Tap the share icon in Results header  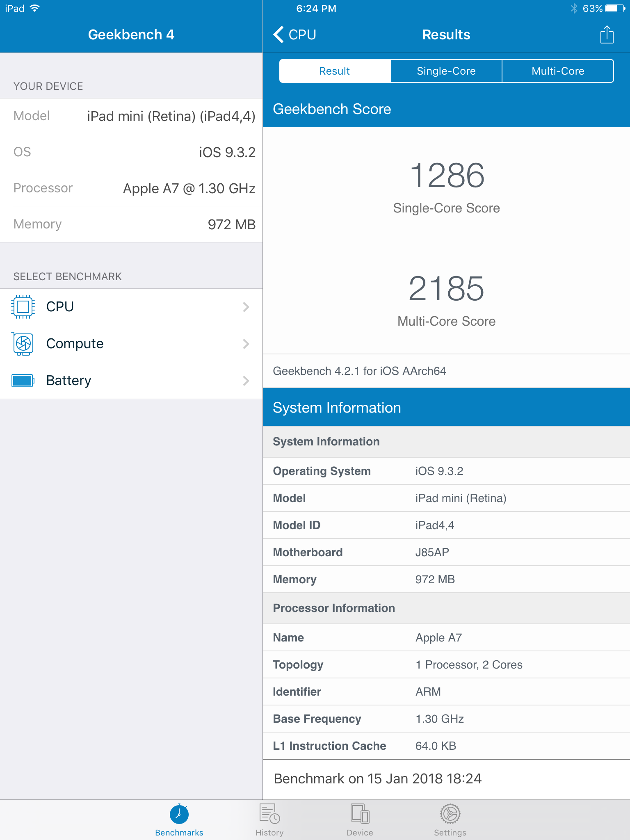pos(607,34)
